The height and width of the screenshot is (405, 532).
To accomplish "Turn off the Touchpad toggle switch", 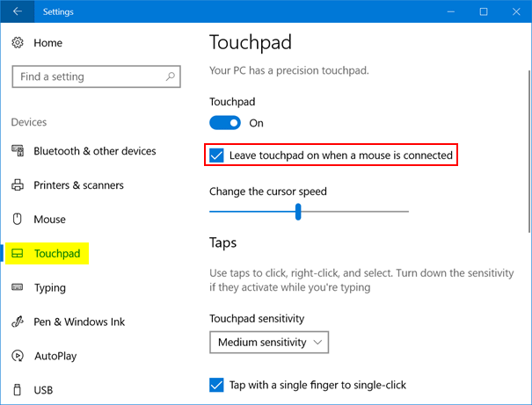I will [225, 123].
